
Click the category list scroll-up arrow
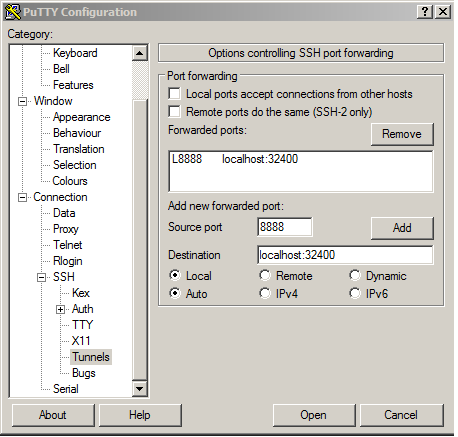(140, 53)
